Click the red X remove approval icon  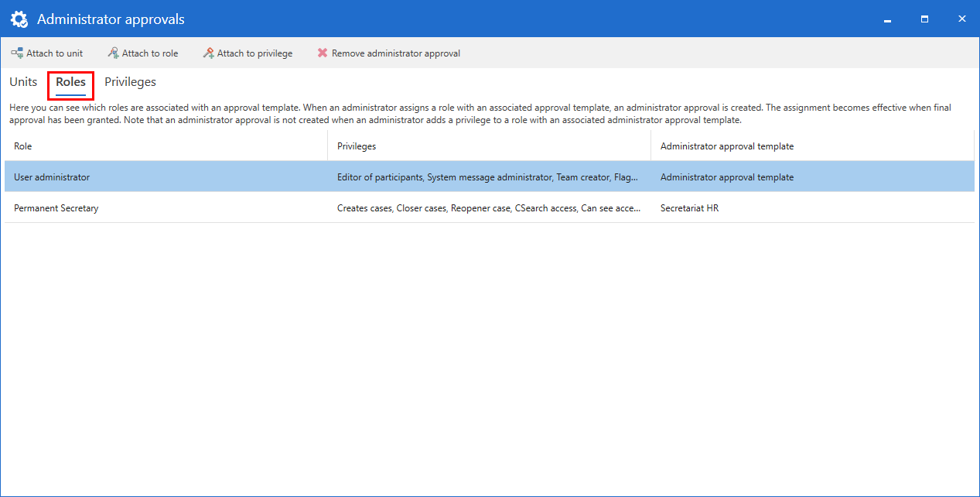click(323, 53)
